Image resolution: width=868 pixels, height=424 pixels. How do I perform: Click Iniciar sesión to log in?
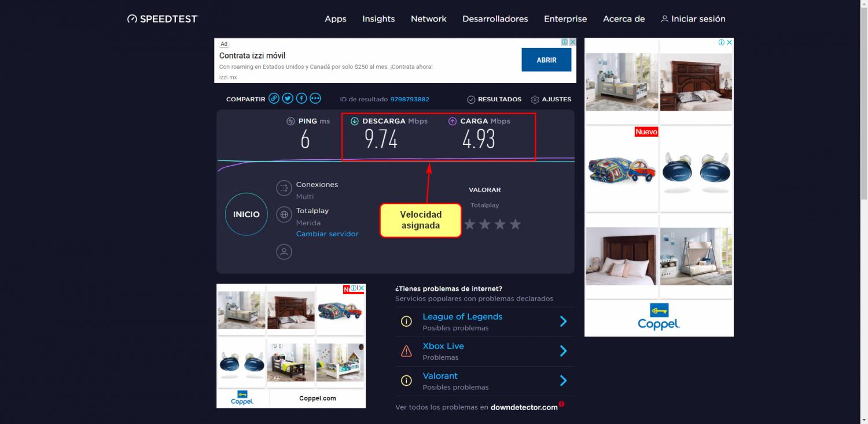coord(693,19)
